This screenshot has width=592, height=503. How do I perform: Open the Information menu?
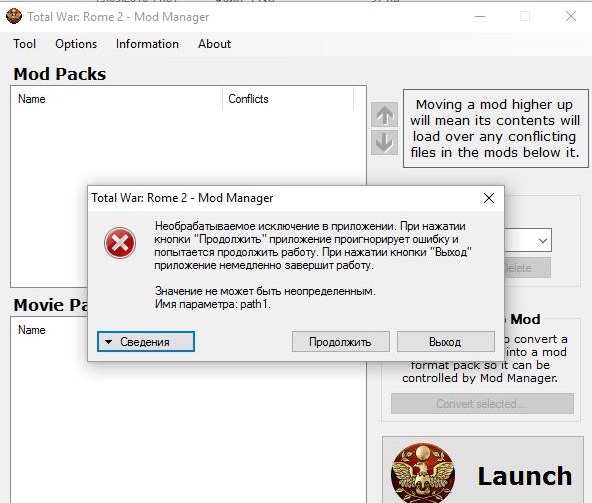[147, 44]
